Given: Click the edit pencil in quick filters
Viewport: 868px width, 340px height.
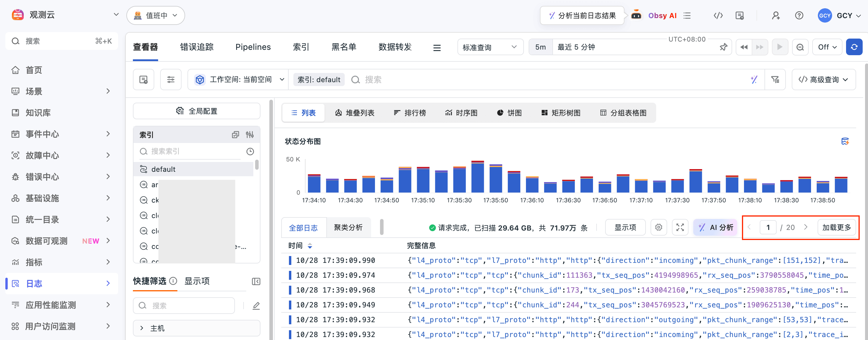Looking at the screenshot, I should point(256,306).
